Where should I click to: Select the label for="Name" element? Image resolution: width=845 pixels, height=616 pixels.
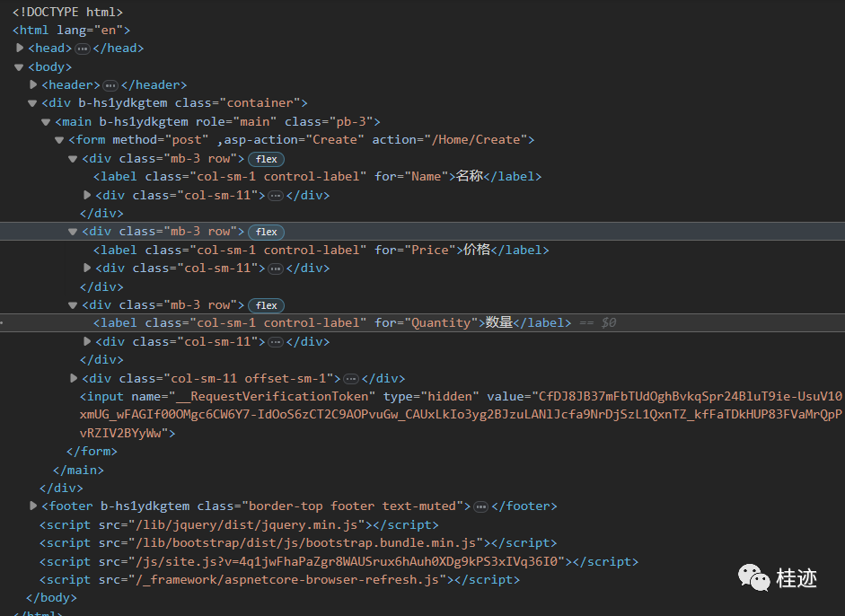point(317,177)
